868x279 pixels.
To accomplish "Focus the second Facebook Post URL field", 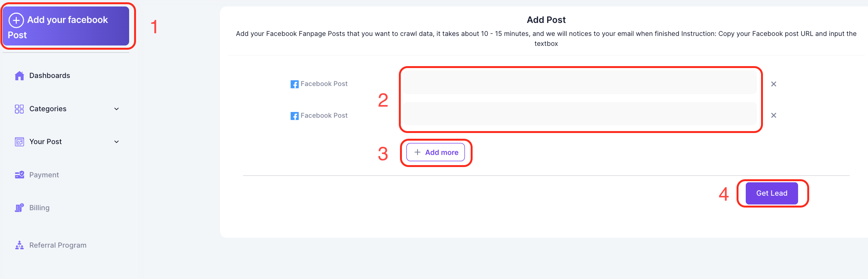I will click(x=580, y=114).
